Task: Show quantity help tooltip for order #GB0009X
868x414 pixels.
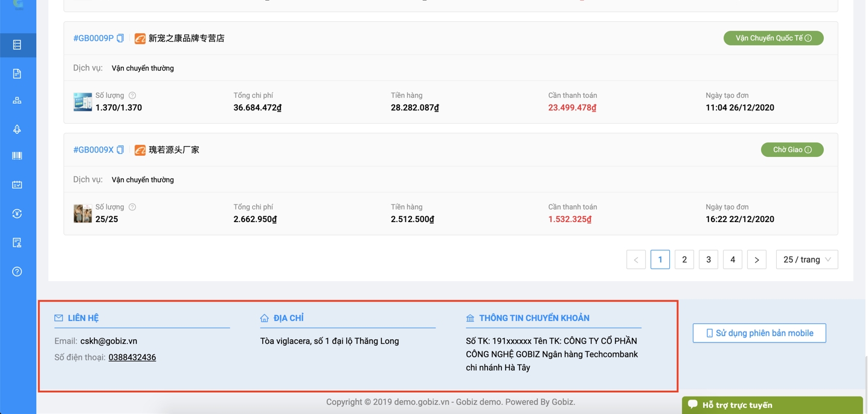Action: click(x=132, y=207)
